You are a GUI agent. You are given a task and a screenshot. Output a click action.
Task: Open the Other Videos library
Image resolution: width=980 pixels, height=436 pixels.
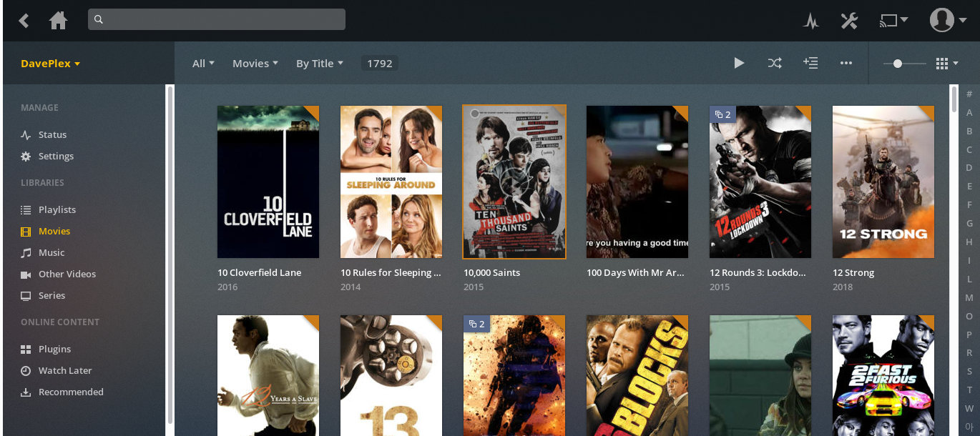coord(67,274)
